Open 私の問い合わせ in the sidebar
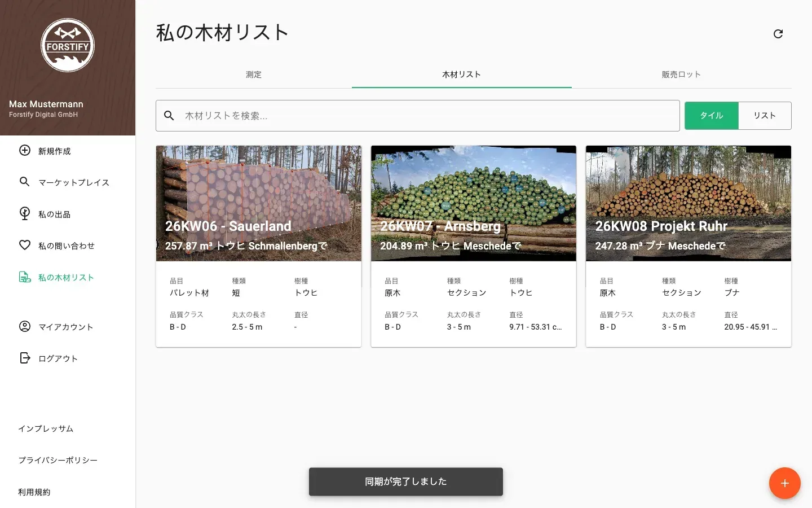This screenshot has width=812, height=508. tap(68, 246)
